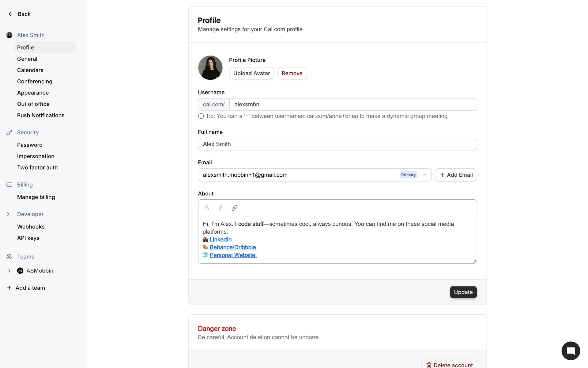588x368 pixels.
Task: Click the username input field
Action: 353,105
